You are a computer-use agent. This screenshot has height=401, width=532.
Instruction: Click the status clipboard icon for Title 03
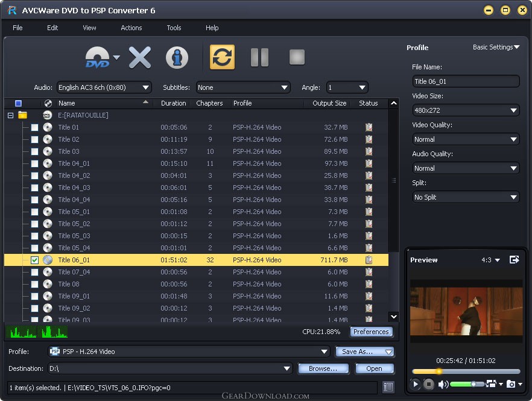tap(369, 151)
